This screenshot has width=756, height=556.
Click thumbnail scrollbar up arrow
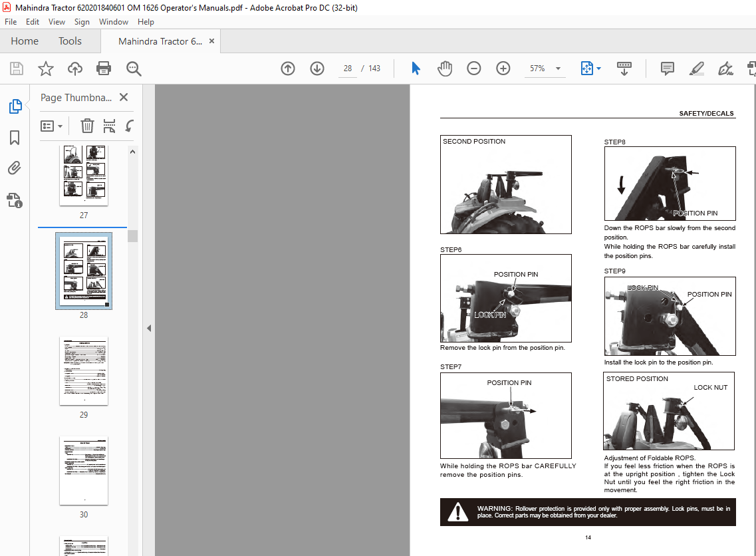tap(132, 152)
